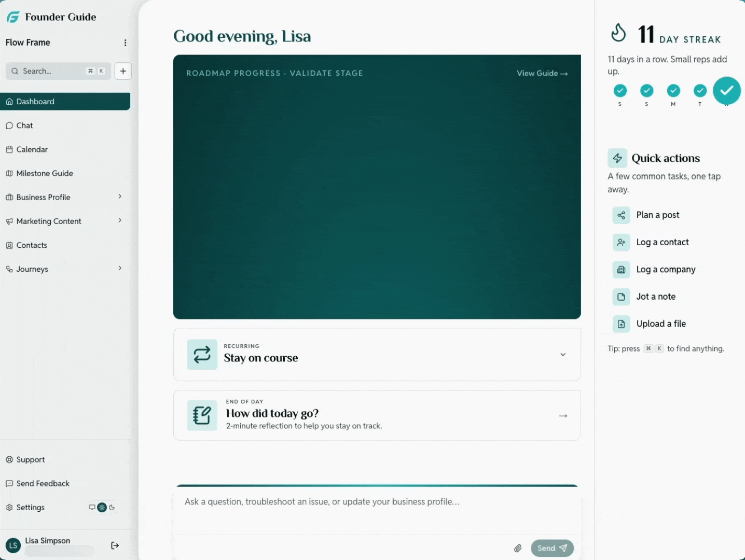
Task: Click the Flow Frame workspace name
Action: [28, 43]
